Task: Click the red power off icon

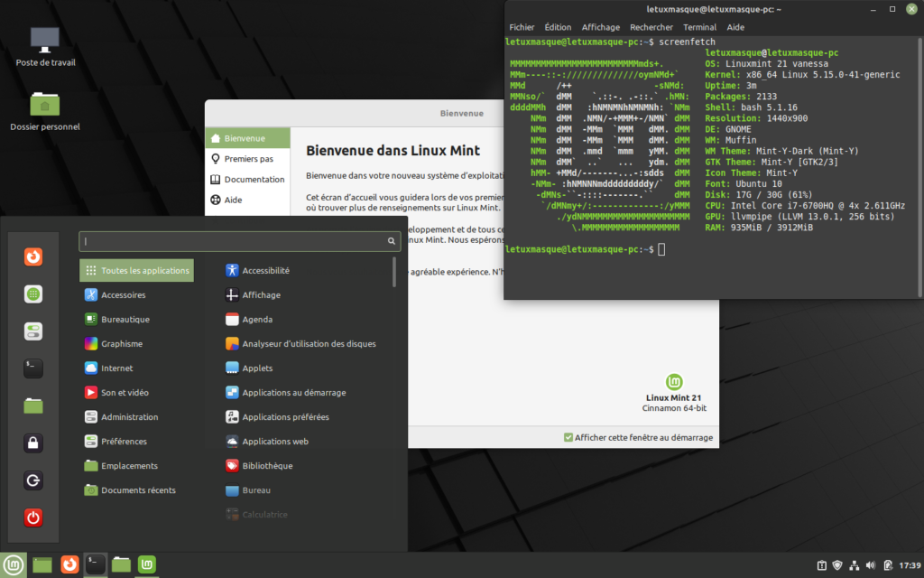Action: (x=33, y=517)
